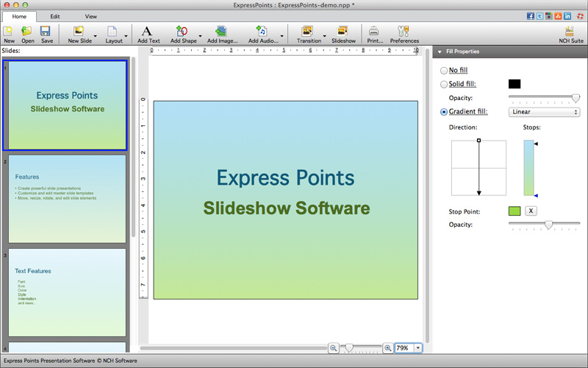
Task: Adjust the fill Opacity slider handle
Action: 576,99
